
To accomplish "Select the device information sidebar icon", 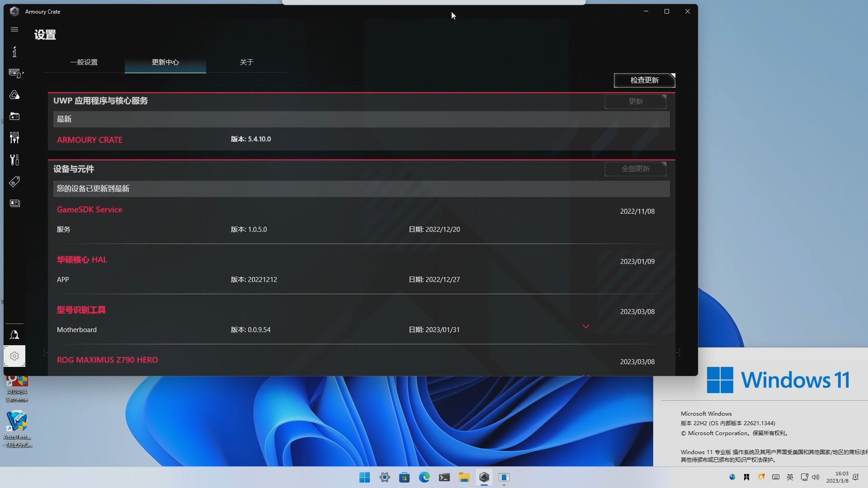I will click(x=14, y=52).
